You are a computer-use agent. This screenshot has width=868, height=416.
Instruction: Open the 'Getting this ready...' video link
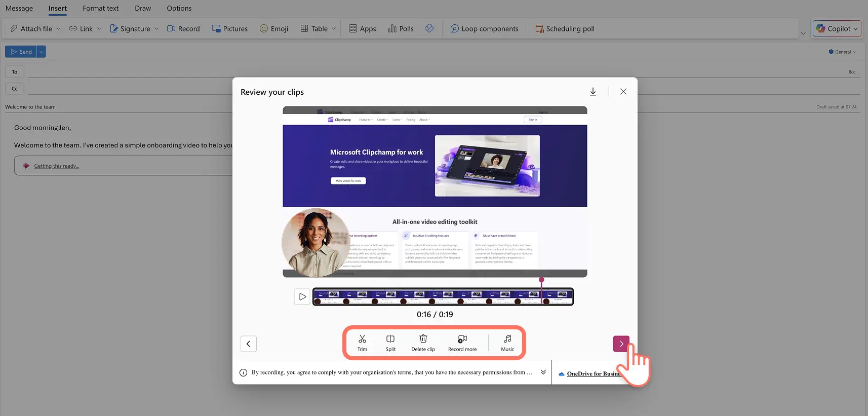pyautogui.click(x=57, y=166)
